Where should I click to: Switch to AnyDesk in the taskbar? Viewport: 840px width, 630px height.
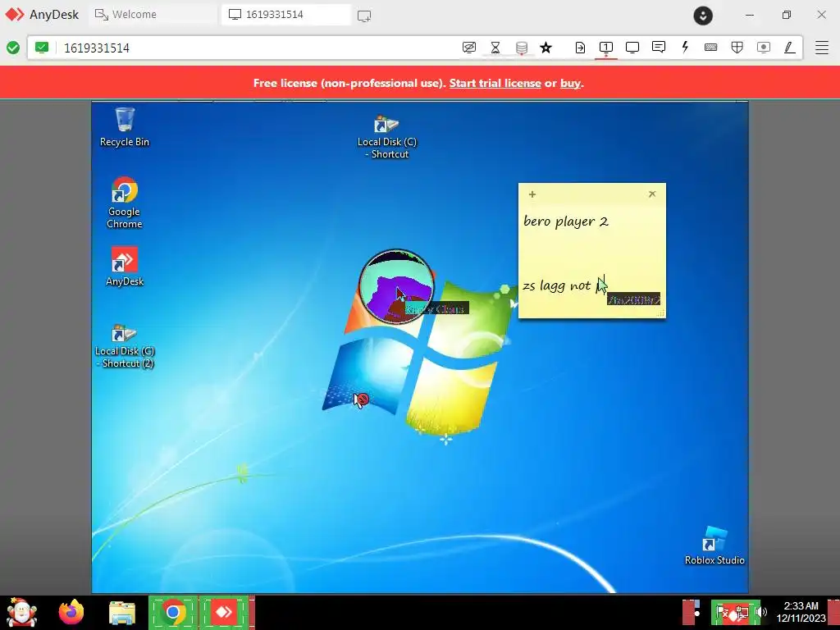coord(224,612)
